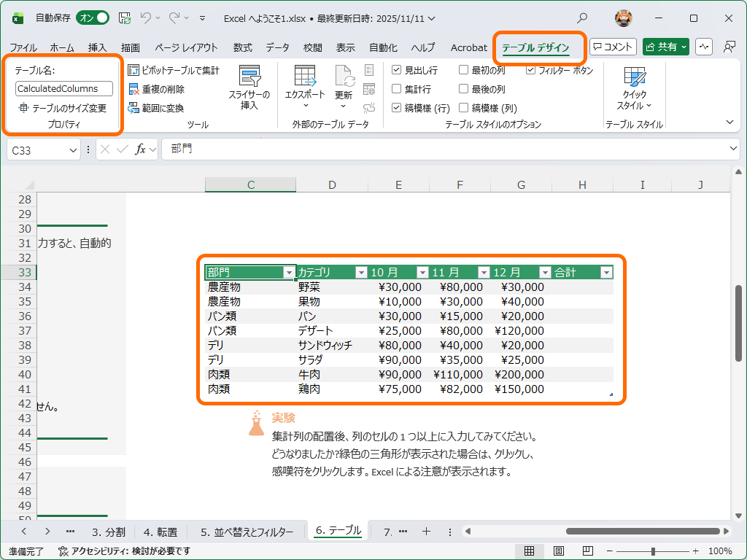Enable Banded Columns (縞模様 (列)) checkbox
The height and width of the screenshot is (560, 747).
click(x=463, y=108)
